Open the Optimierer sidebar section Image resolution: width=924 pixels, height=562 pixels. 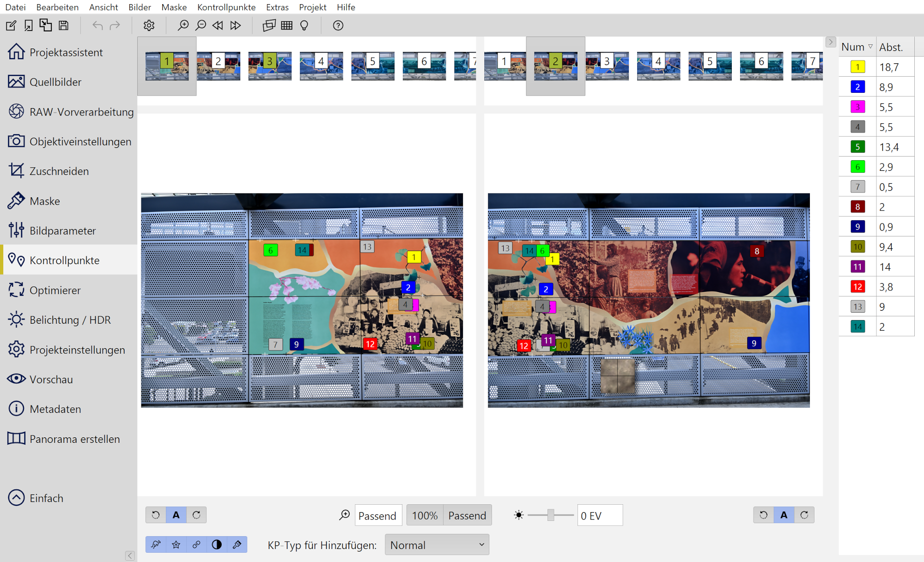(55, 290)
